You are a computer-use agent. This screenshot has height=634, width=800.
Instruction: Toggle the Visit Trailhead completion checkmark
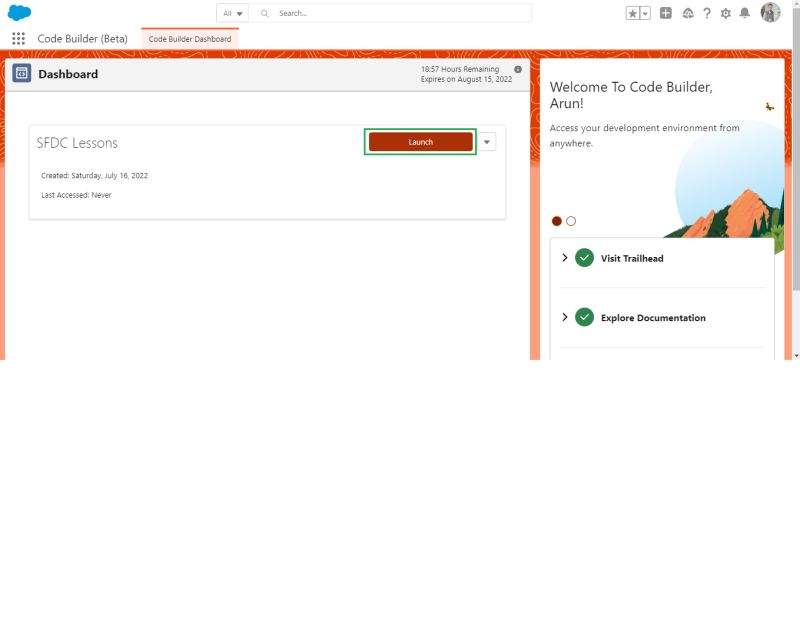pos(585,257)
